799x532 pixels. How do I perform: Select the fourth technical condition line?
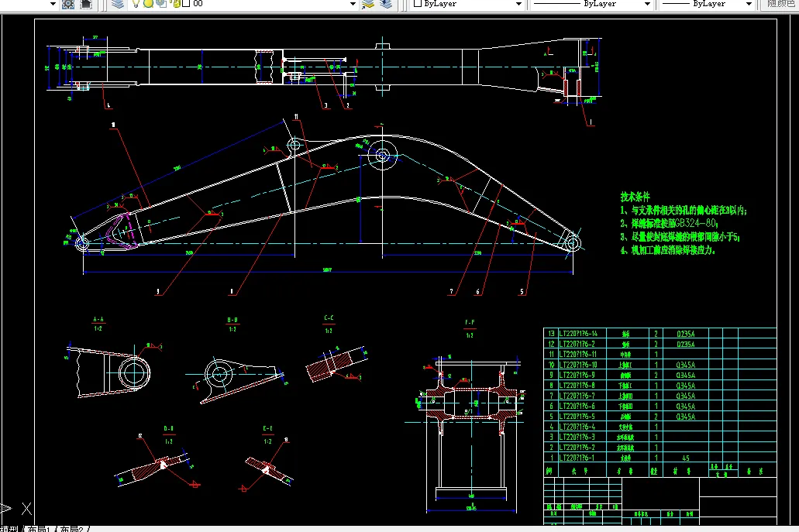667,250
